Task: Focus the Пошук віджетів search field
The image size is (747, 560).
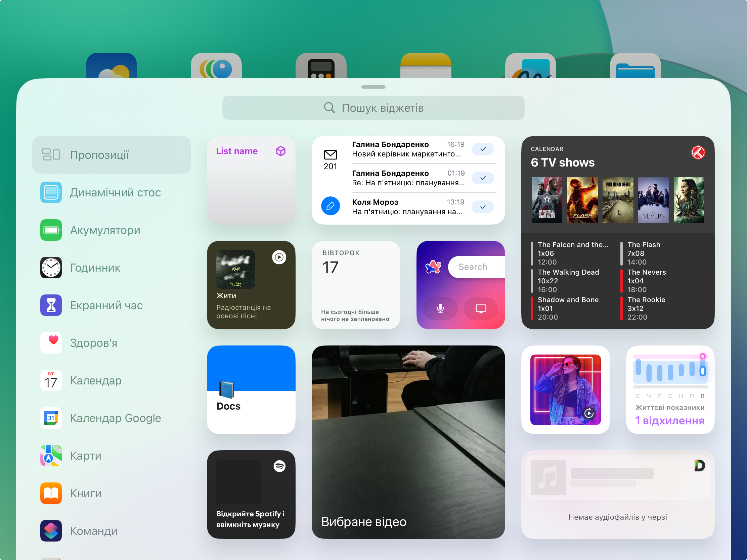Action: point(373,108)
